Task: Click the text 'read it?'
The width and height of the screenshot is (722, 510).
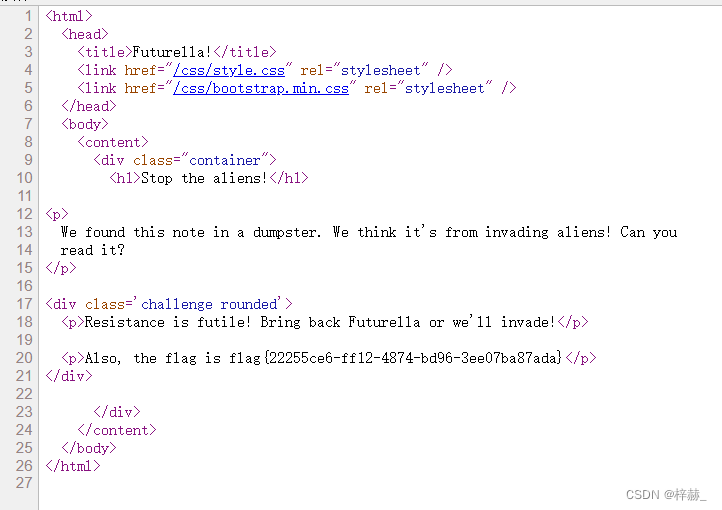Action: point(93,250)
